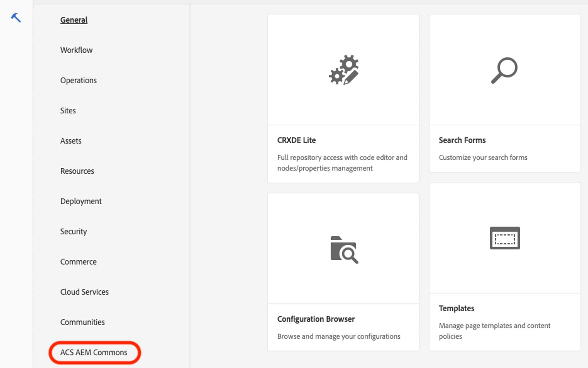Screen dimensions: 588x368
Task: Open the Workflow tools category
Action: [x=76, y=50]
